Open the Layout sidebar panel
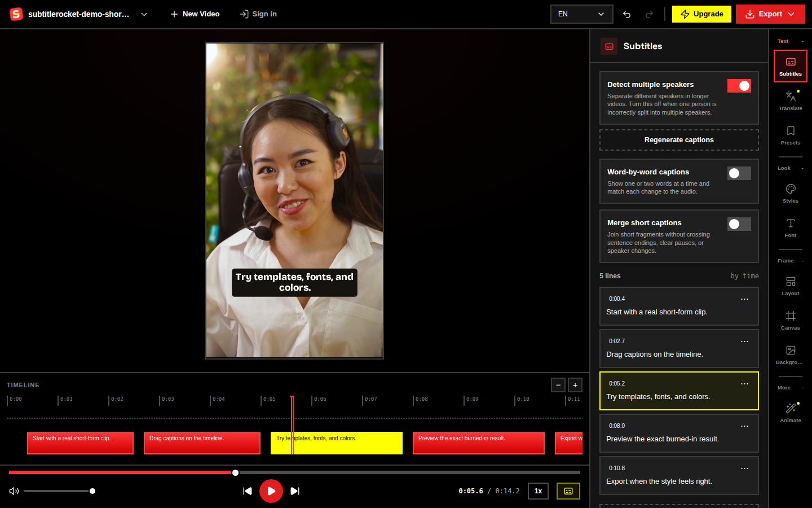Screen dimensions: 812x508 (x=791, y=286)
